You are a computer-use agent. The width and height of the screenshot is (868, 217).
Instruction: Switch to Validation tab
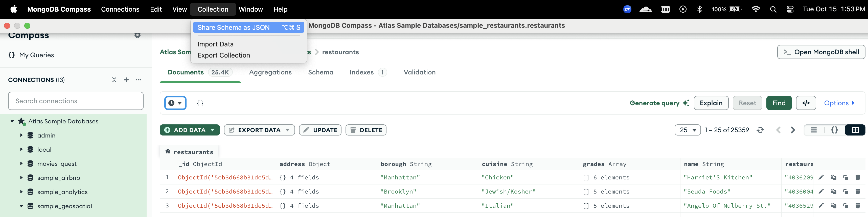point(420,72)
